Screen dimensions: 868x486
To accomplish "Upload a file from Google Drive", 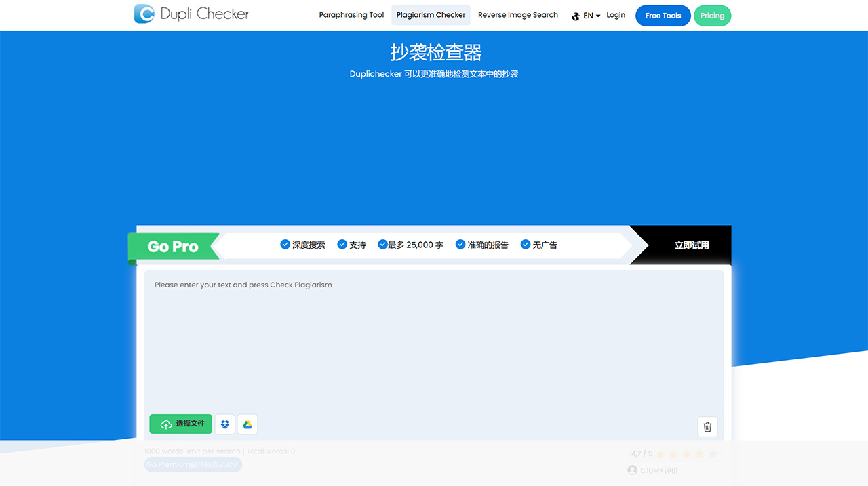I will [247, 424].
